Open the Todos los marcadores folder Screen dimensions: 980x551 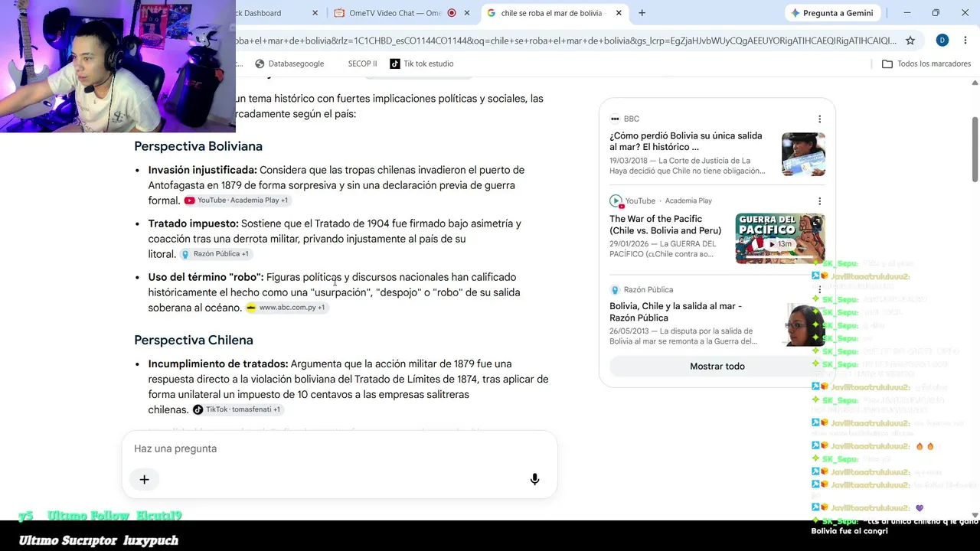pyautogui.click(x=926, y=64)
